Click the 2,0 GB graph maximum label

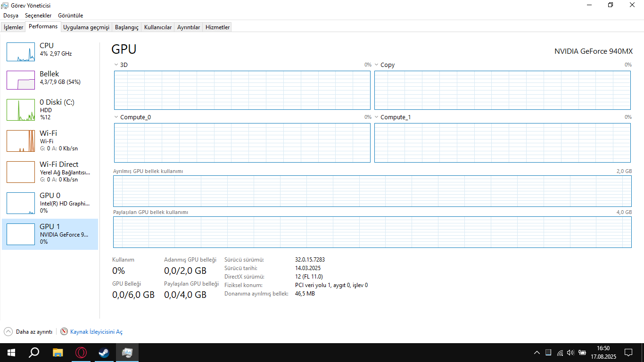(624, 171)
